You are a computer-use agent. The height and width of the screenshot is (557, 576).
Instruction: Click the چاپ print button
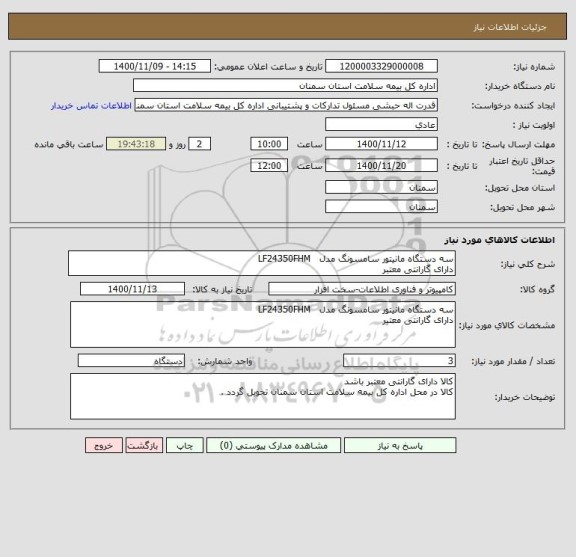click(184, 445)
